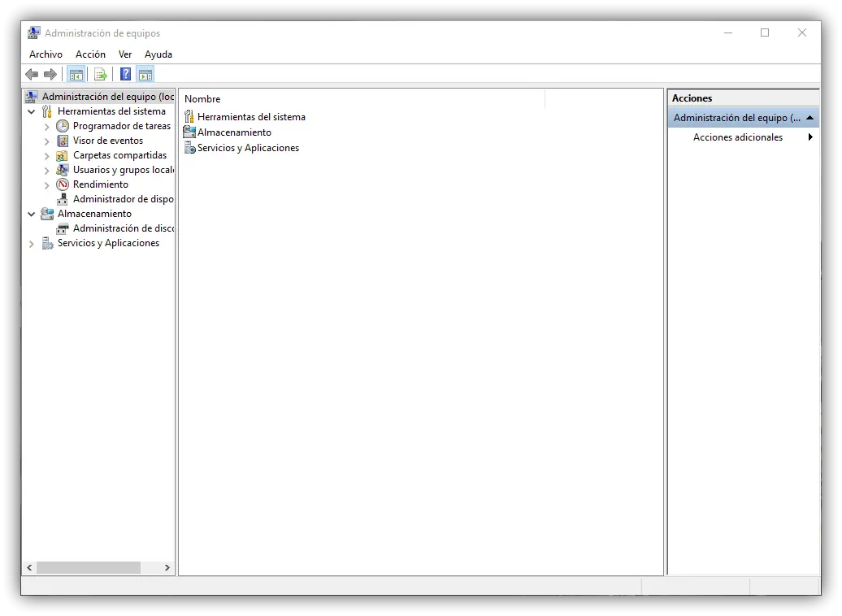The height and width of the screenshot is (616, 842).
Task: Click the Herramientas del sistema tree icon
Action: click(x=47, y=111)
